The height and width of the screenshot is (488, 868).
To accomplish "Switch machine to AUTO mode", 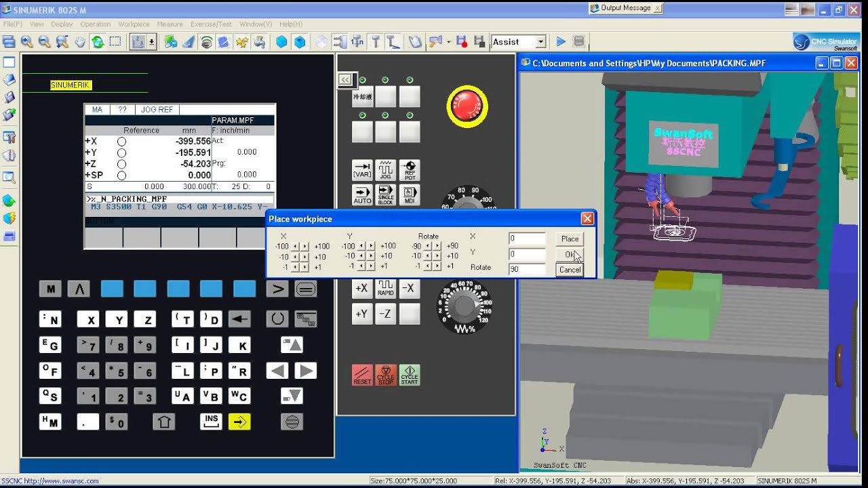I will (362, 195).
